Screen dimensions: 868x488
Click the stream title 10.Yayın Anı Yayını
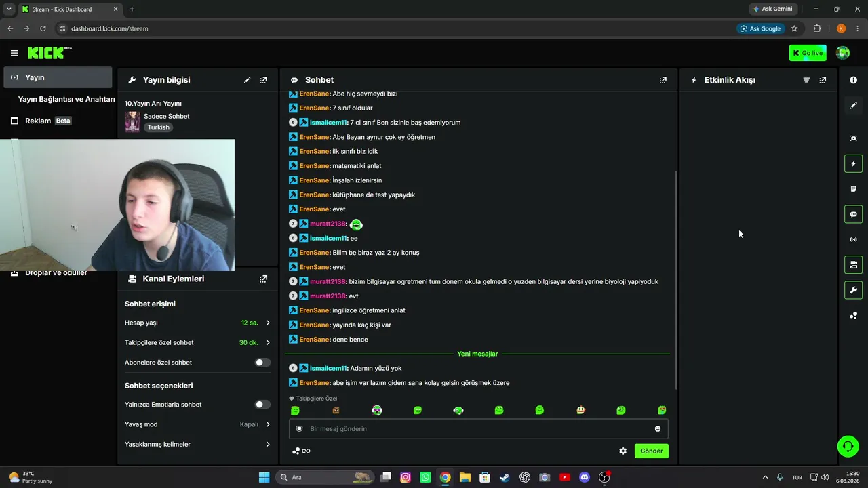153,104
